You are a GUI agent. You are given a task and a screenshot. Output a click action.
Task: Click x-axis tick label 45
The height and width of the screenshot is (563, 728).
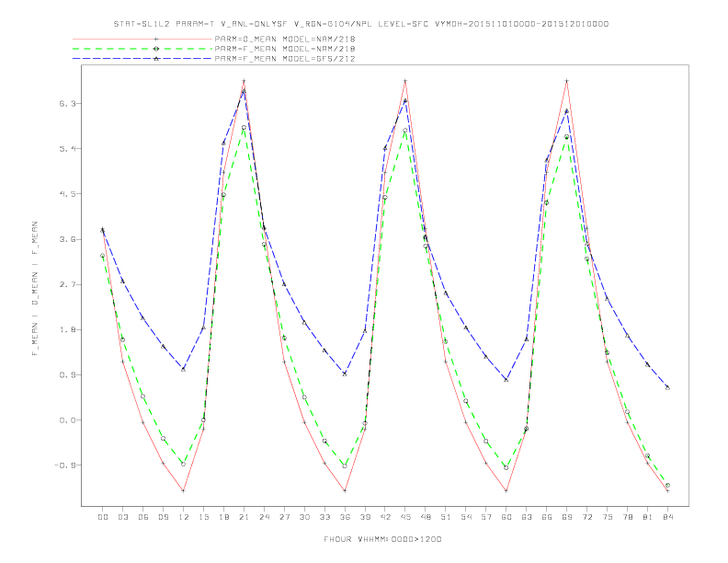point(405,517)
